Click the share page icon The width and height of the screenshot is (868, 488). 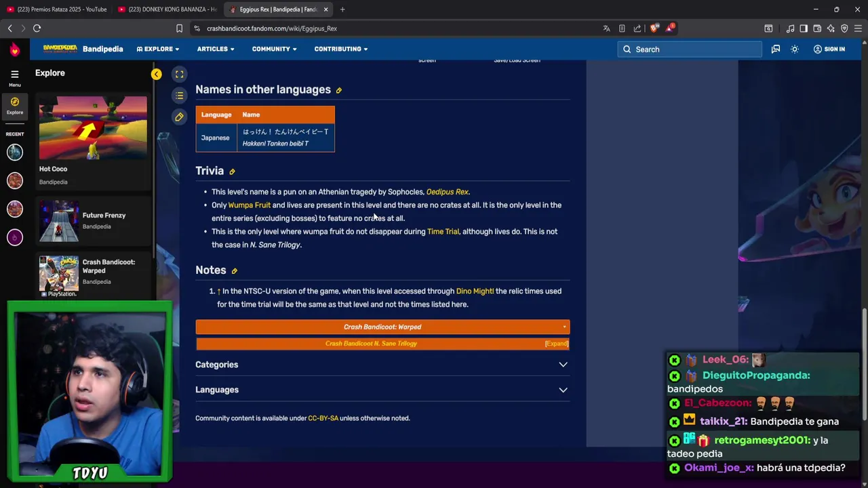[x=637, y=28]
